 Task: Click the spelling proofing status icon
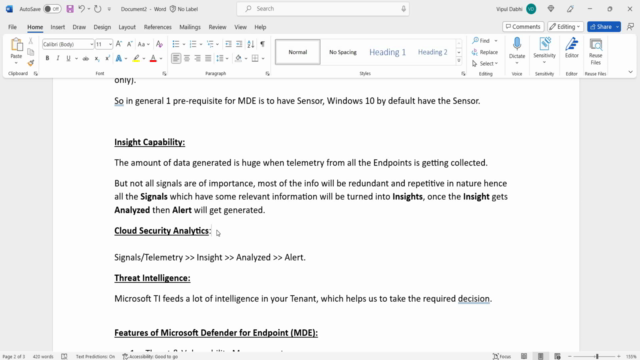(64, 356)
